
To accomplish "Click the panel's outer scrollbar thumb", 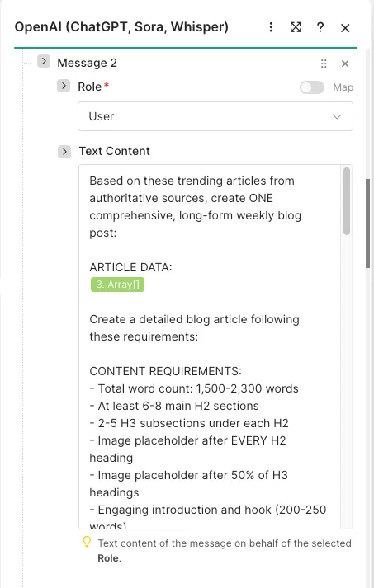I will [368, 223].
